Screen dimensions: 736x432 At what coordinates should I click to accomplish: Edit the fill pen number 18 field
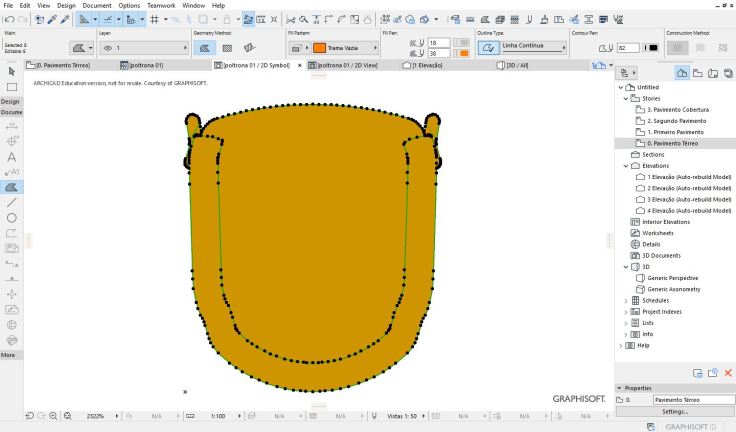click(x=439, y=43)
